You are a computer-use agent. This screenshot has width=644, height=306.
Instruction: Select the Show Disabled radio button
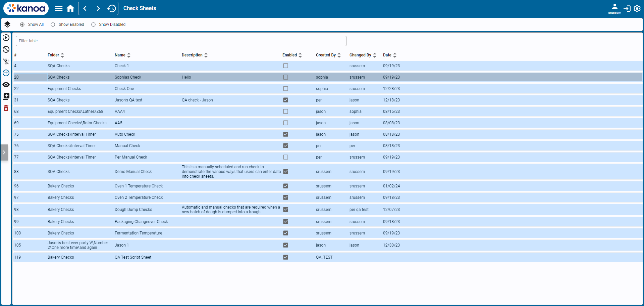tap(94, 25)
